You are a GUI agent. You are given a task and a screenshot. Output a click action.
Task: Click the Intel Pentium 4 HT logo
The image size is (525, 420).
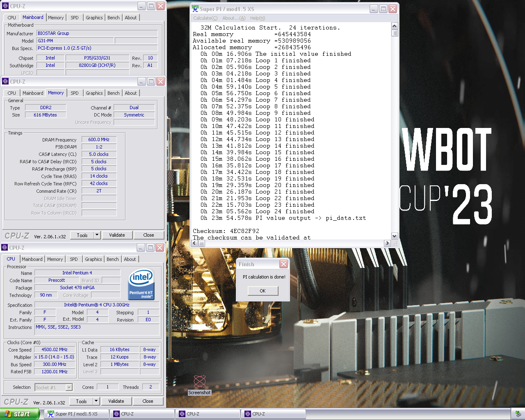coord(141,285)
